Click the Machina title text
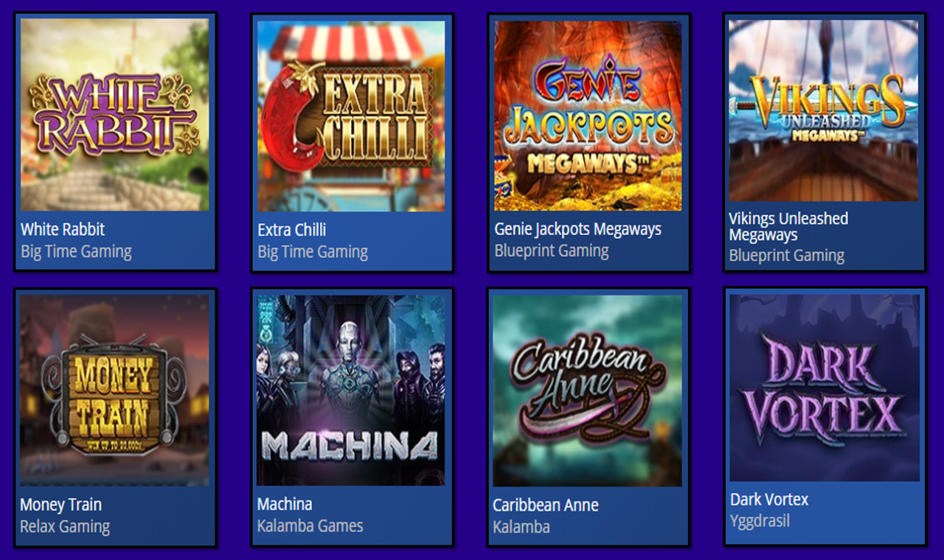Viewport: 944px width, 560px height. coord(285,505)
